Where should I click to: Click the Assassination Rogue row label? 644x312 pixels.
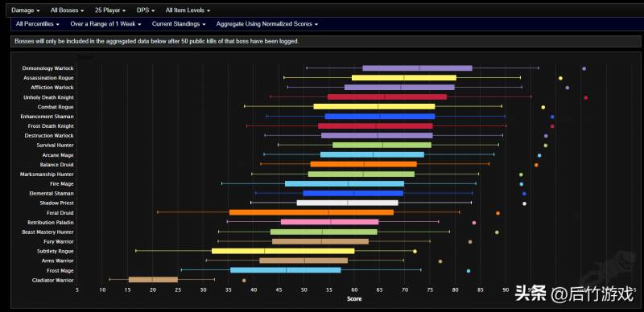point(48,77)
